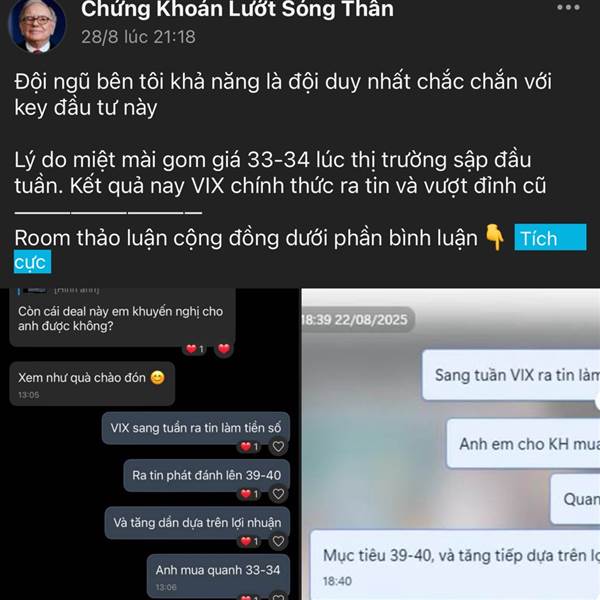This screenshot has height=600, width=600.
Task: Open the 28/8 lúc 21:18 post timestamp
Action: 138,37
